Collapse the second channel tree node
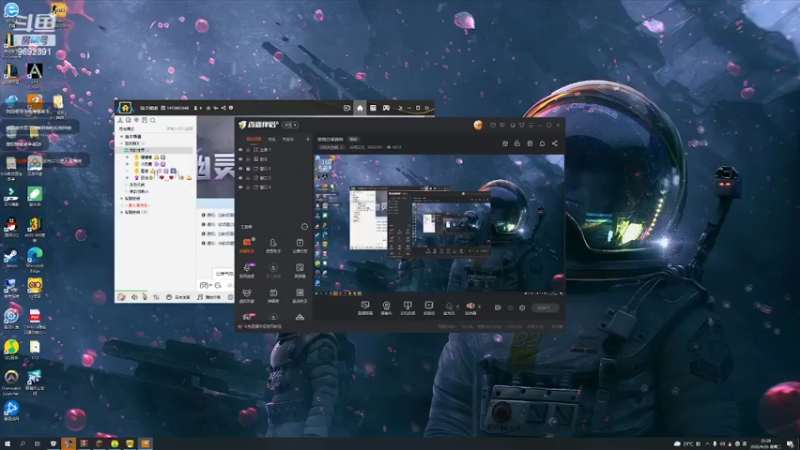This screenshot has width=800, height=450. click(x=121, y=143)
